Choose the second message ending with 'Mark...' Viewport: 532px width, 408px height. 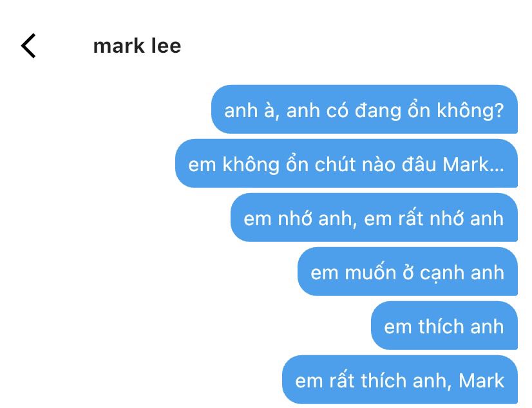tap(347, 163)
